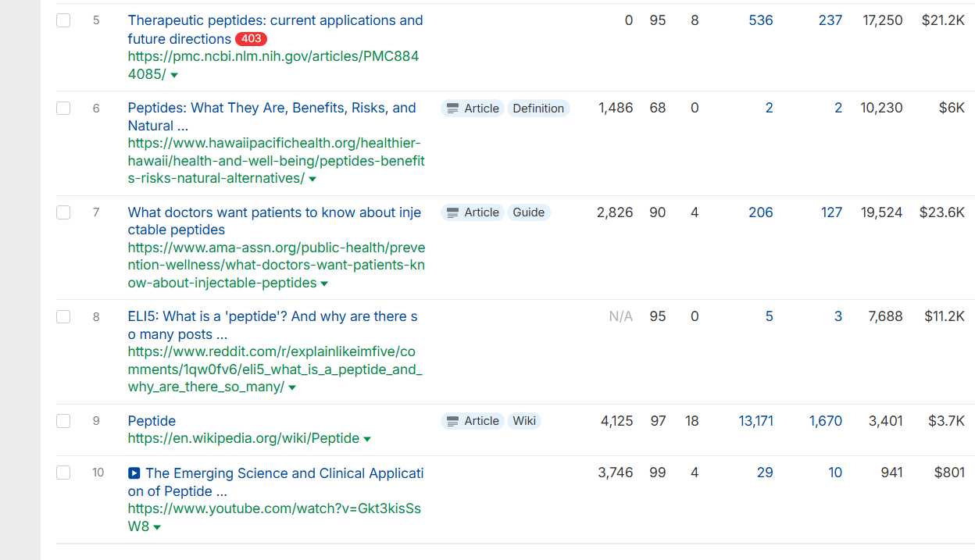
Task: Click the 206 value in row 7
Action: coord(761,212)
